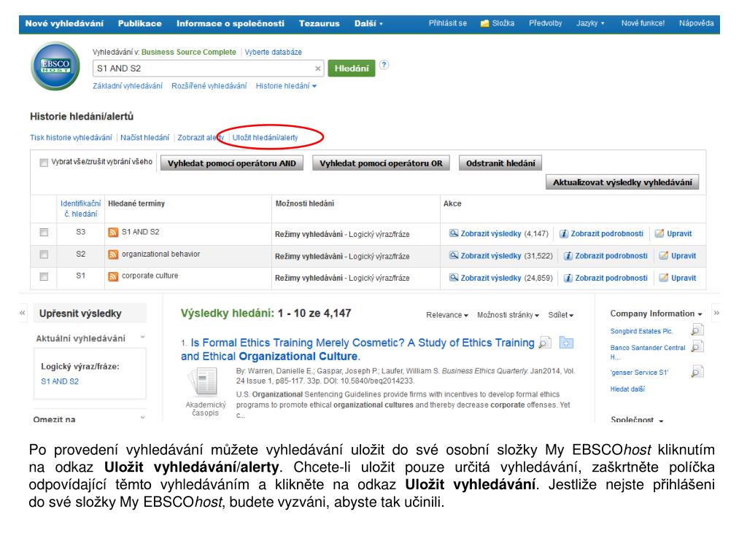
Task: Check the S1 search row checkbox
Action: 44,276
